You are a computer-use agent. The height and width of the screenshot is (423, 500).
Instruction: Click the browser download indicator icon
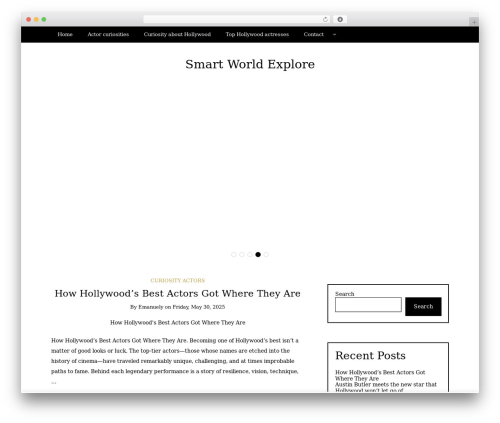(340, 20)
